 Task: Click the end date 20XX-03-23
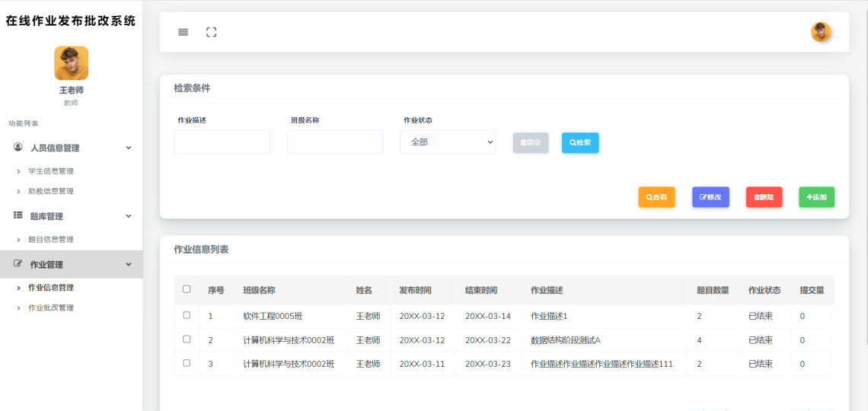tap(488, 364)
